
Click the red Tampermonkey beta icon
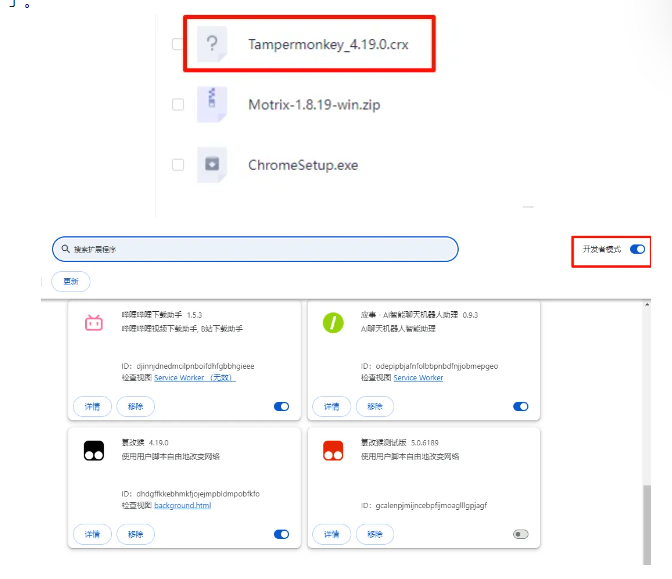[x=333, y=451]
